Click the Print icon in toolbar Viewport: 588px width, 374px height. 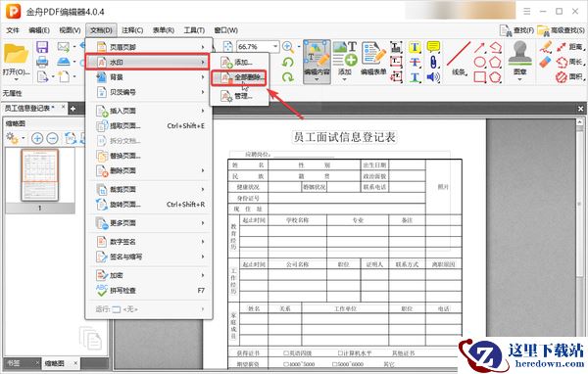42,62
